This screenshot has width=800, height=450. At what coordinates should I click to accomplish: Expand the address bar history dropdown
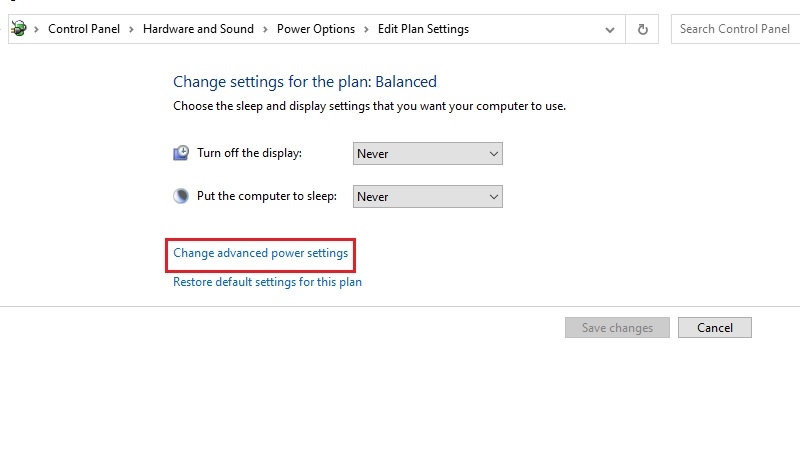click(610, 30)
